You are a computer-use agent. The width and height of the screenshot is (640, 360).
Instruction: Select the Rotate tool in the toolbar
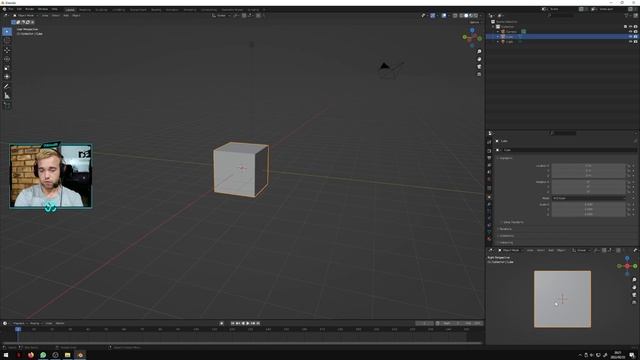[7, 59]
